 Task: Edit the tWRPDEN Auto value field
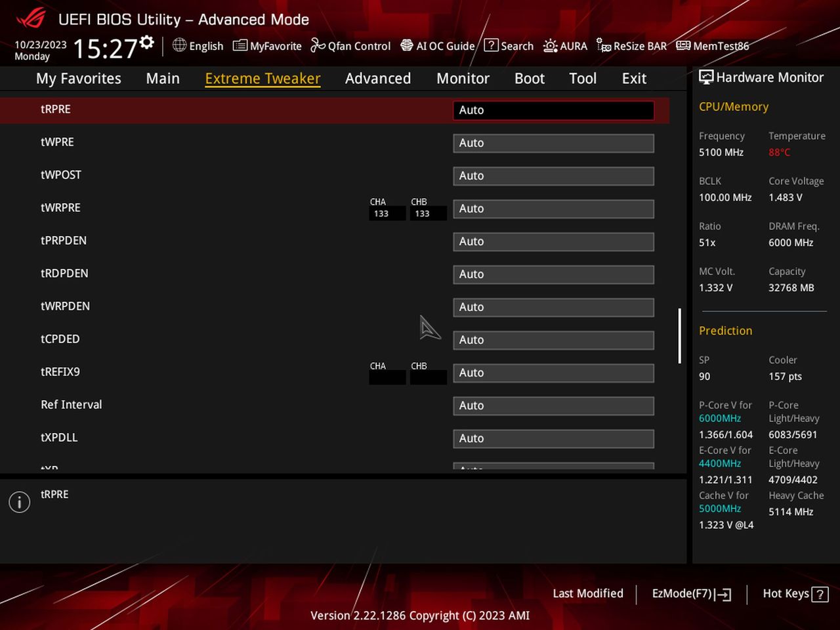click(x=554, y=307)
